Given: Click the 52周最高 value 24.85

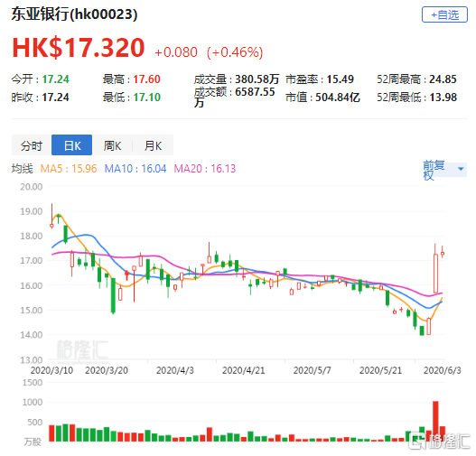Looking at the screenshot, I should tap(443, 79).
